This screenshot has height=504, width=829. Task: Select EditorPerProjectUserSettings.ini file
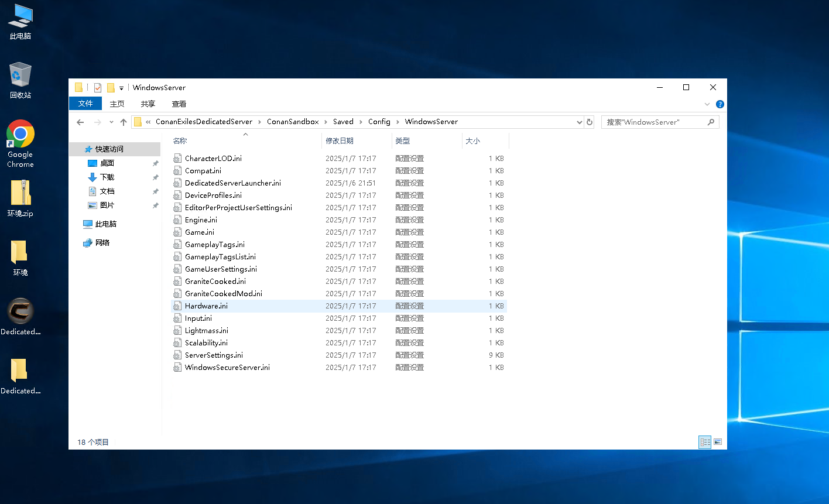[x=238, y=208]
